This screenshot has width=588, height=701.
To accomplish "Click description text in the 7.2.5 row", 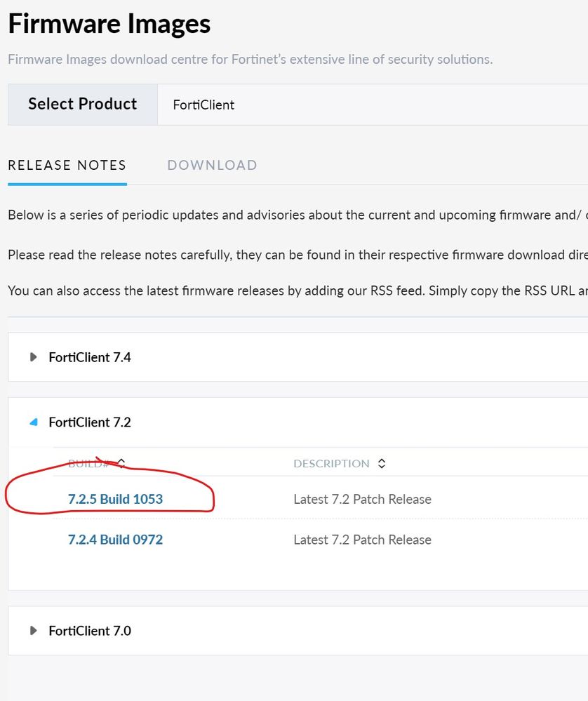I will click(362, 500).
